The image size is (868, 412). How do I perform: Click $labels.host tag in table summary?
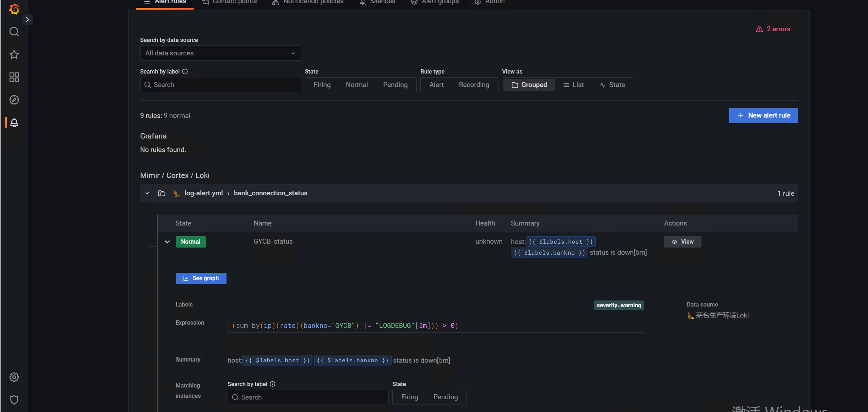[x=561, y=242]
